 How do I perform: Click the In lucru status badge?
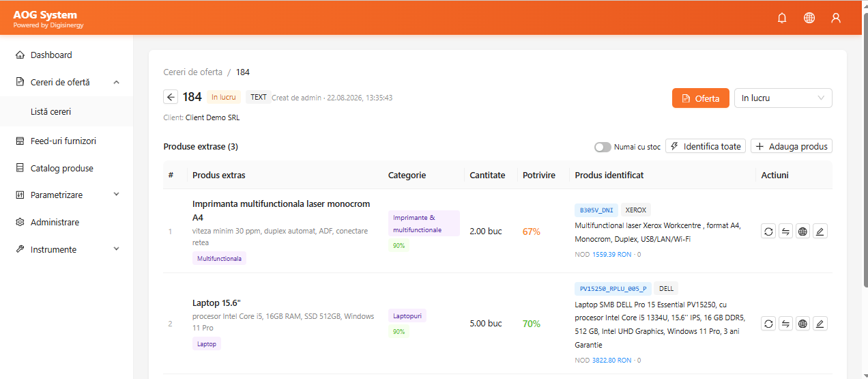click(223, 97)
